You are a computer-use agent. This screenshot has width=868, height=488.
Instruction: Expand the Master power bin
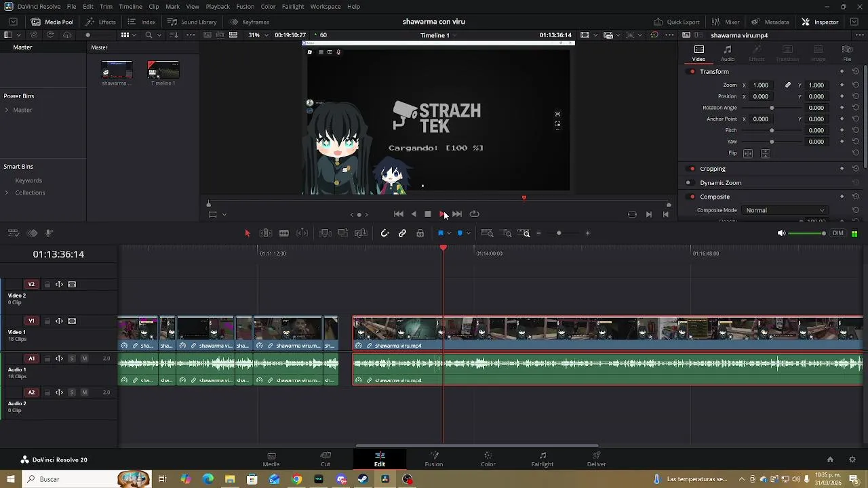pos(7,110)
